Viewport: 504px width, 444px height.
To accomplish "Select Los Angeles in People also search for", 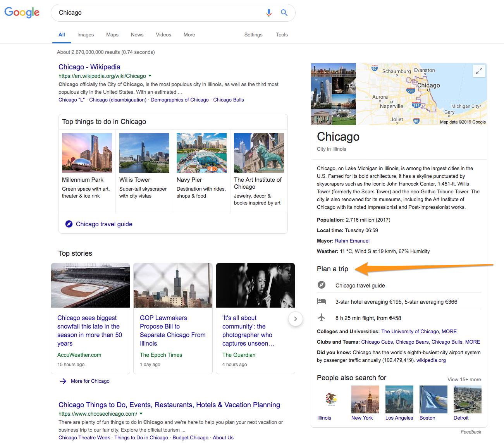I will [399, 403].
